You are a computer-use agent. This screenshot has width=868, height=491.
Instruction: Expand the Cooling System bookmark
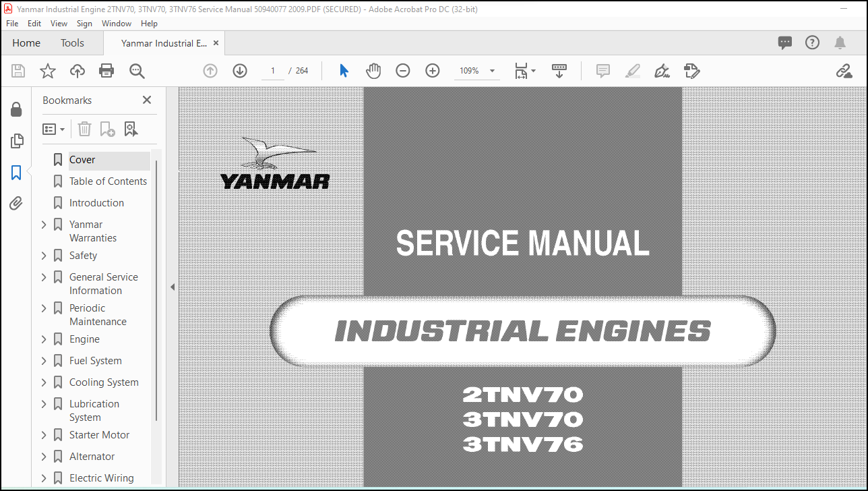[x=44, y=382]
